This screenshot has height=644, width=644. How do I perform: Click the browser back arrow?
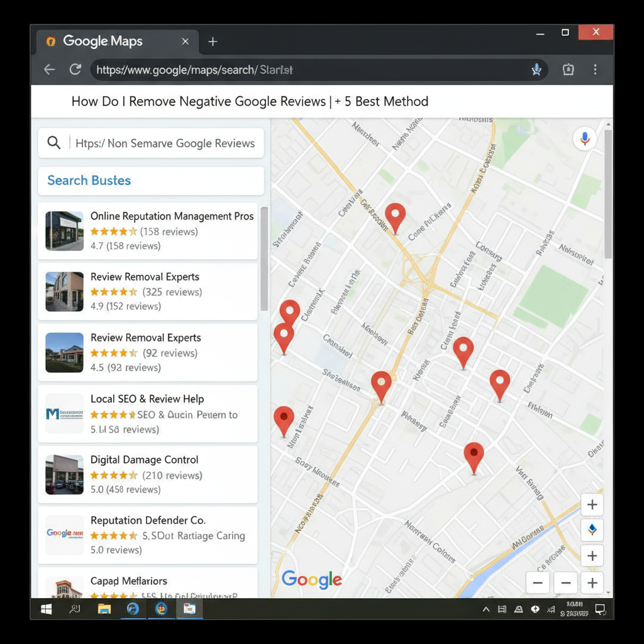(49, 69)
